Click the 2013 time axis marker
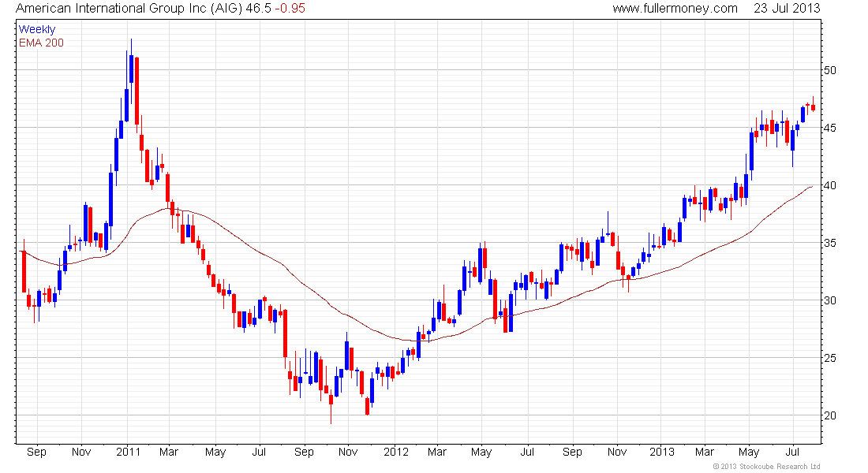This screenshot has width=868, height=473. point(662,452)
